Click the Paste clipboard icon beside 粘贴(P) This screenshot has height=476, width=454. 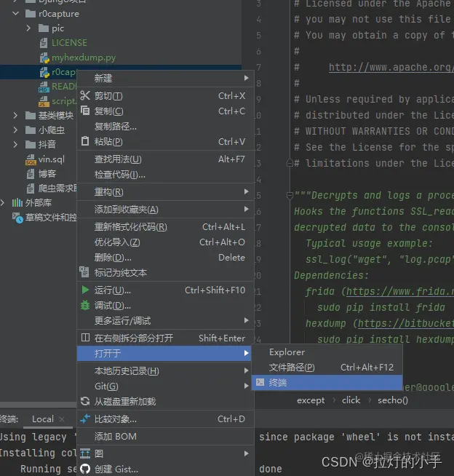point(85,141)
